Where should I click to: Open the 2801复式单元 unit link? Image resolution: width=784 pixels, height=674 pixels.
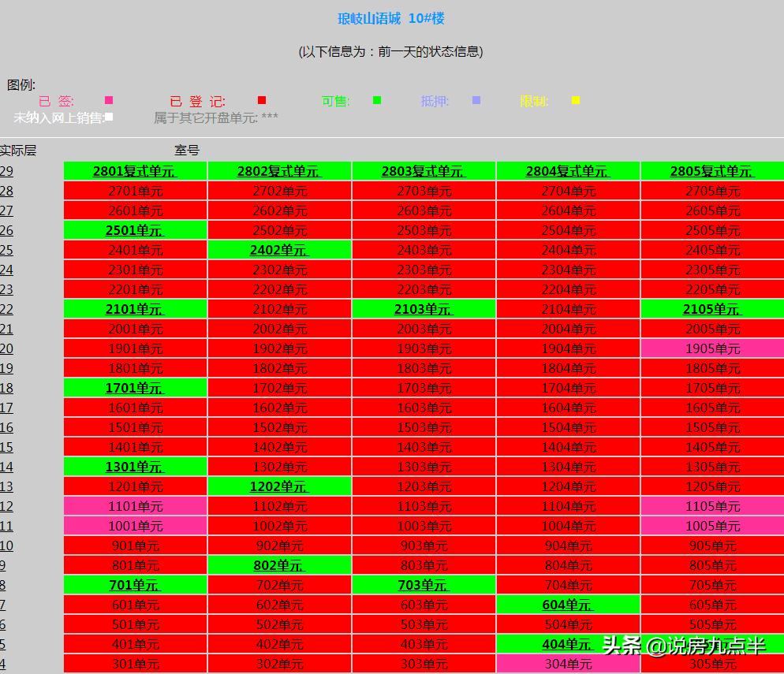click(135, 171)
